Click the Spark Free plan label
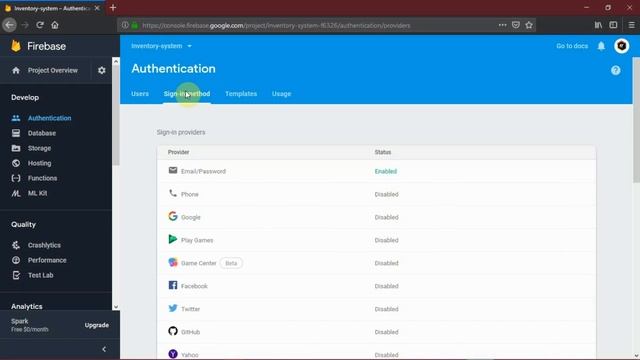Screen dimensions: 640x360 [x=29, y=325]
